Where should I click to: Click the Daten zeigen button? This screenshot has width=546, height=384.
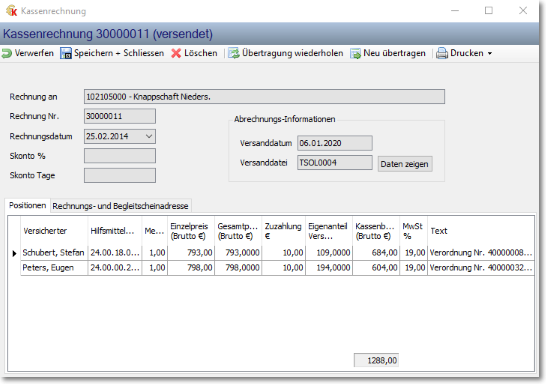405,164
